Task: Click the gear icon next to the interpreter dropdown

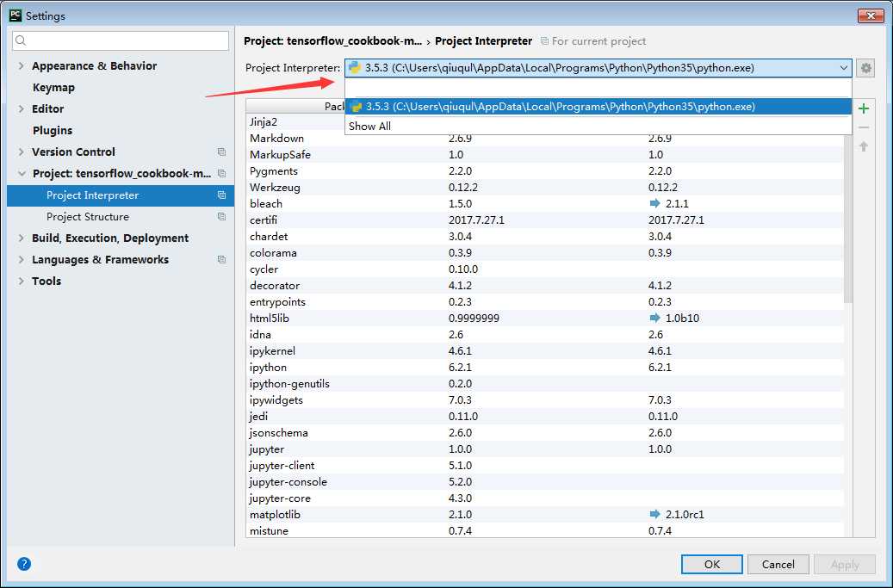Action: tap(865, 68)
